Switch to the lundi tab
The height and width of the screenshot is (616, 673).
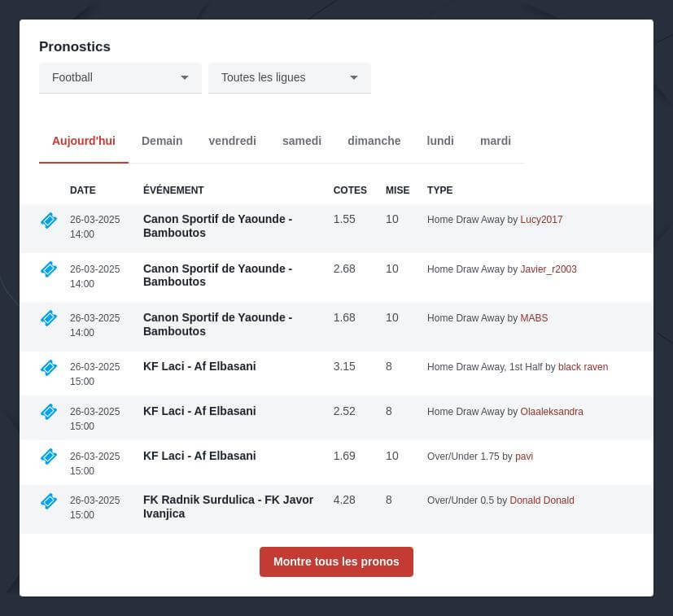click(440, 141)
